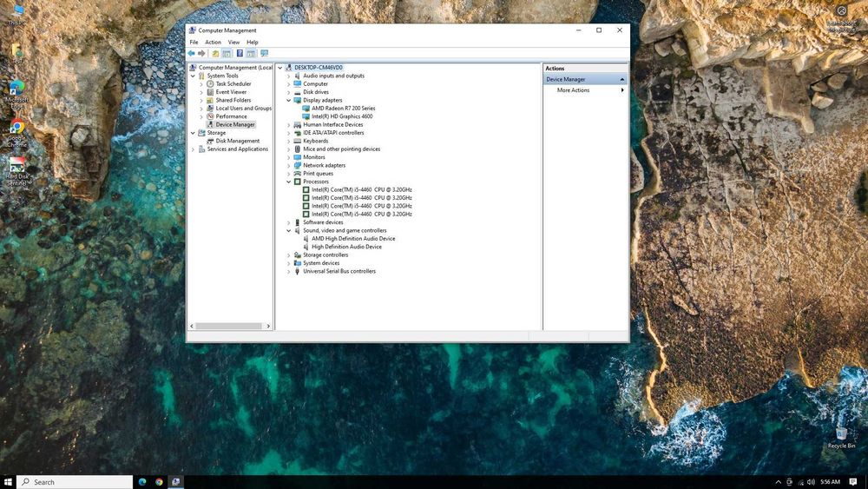This screenshot has width=868, height=489.
Task: Click left arrow of console tree scrollbar
Action: point(192,327)
